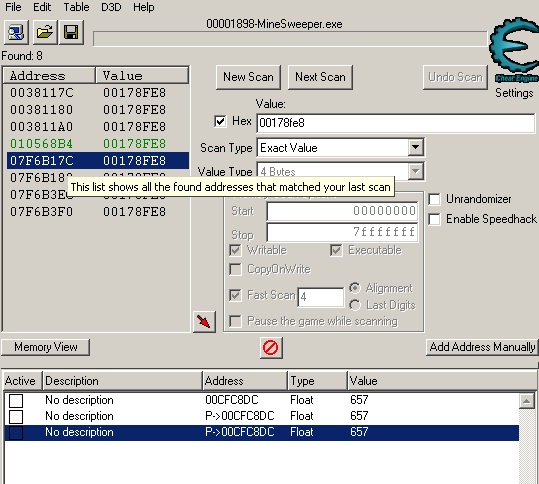Screen dimensions: 539x484
Task: Select green address 010568B4
Action: pyautogui.click(x=98, y=144)
